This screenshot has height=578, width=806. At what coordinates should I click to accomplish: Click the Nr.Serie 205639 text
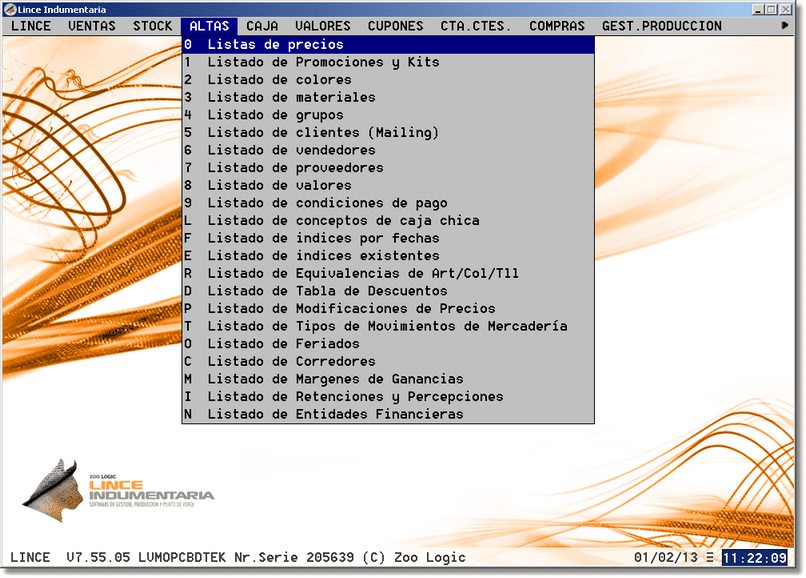coord(294,558)
